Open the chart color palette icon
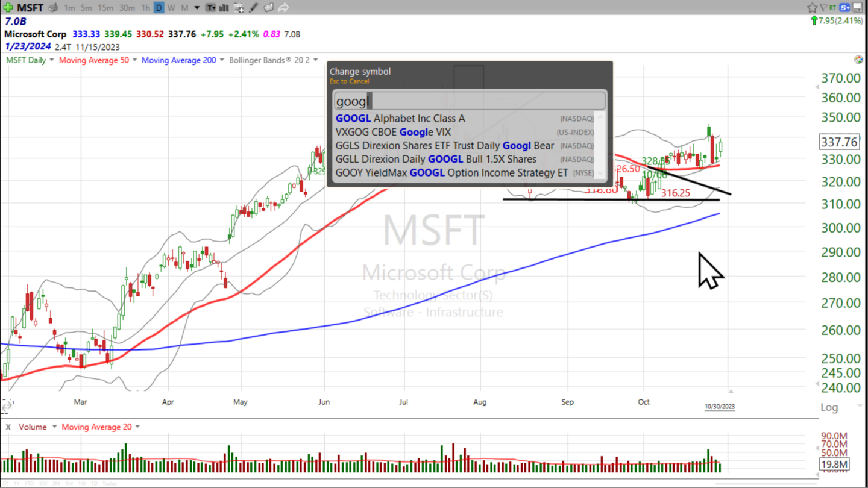The height and width of the screenshot is (488, 868). (858, 60)
